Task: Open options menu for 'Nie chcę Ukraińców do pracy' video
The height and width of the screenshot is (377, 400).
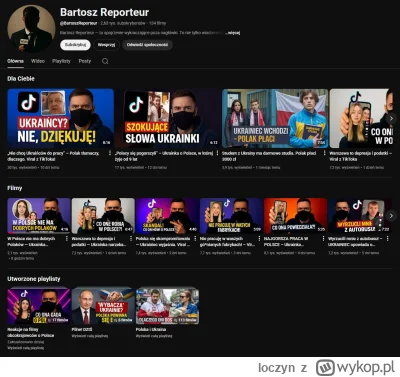Action: click(110, 153)
